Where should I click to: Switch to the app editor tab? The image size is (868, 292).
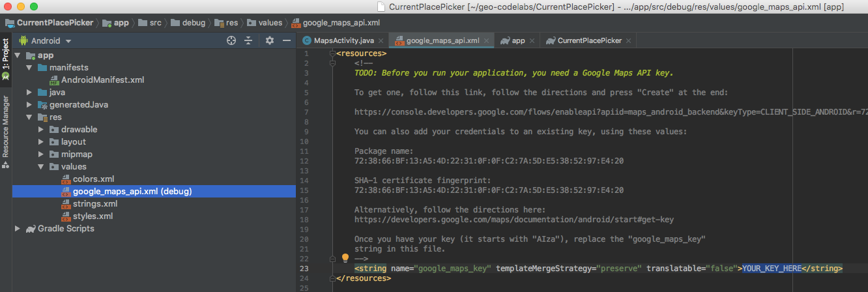tap(518, 40)
